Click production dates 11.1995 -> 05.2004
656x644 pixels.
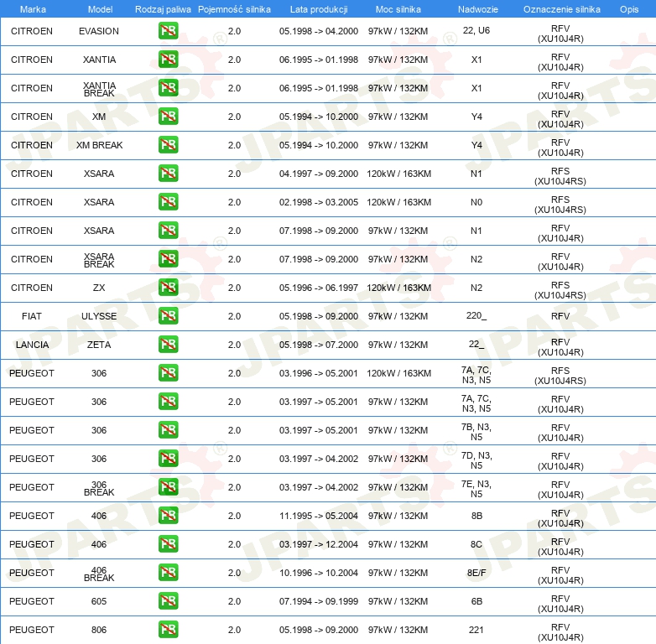pyautogui.click(x=319, y=516)
